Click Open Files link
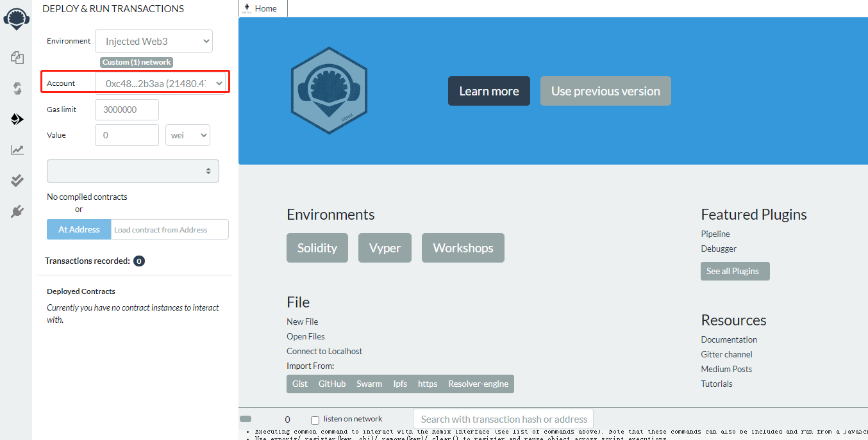This screenshot has height=440, width=868. 306,336
